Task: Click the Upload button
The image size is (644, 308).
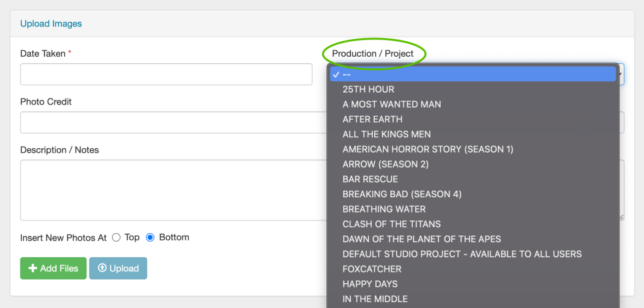Action: click(x=118, y=268)
